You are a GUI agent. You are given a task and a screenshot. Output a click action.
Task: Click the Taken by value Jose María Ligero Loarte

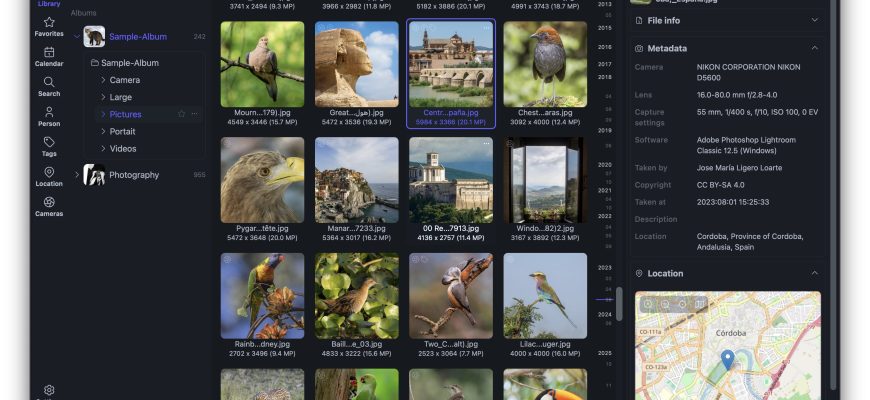[x=739, y=168]
